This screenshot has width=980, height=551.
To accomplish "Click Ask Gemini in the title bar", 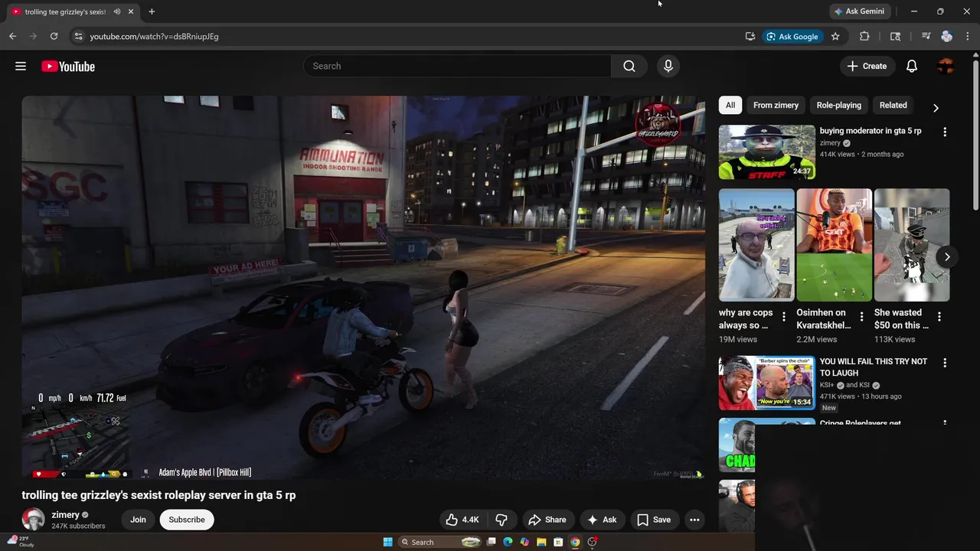I will click(x=859, y=11).
